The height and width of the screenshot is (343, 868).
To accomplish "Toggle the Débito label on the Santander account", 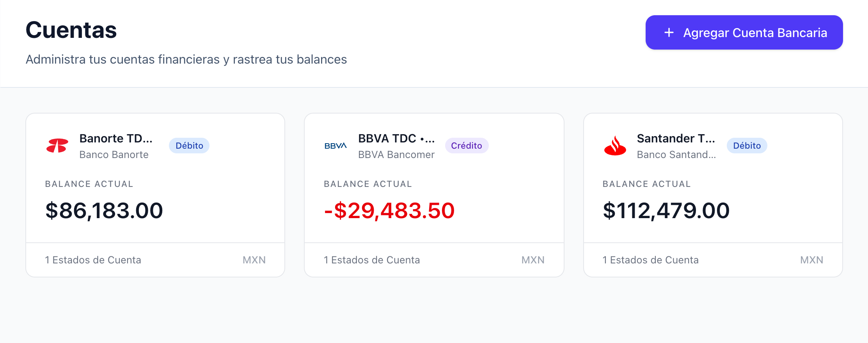I will [x=746, y=146].
